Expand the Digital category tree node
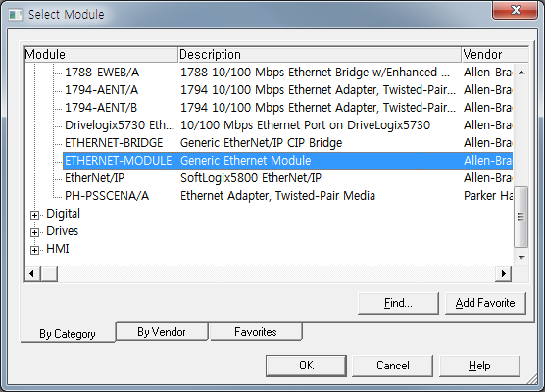 [34, 216]
